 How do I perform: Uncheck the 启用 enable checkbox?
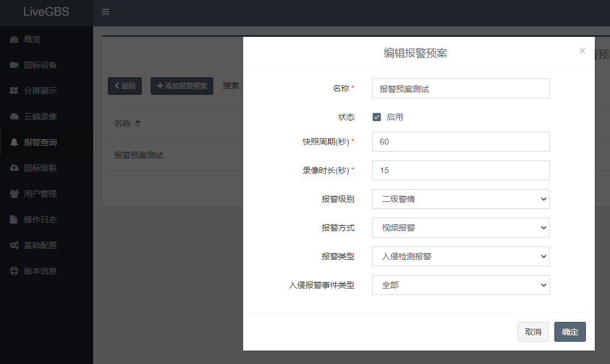[376, 116]
